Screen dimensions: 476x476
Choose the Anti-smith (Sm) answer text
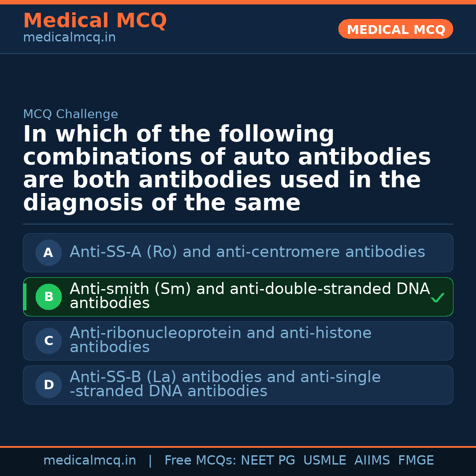(249, 296)
